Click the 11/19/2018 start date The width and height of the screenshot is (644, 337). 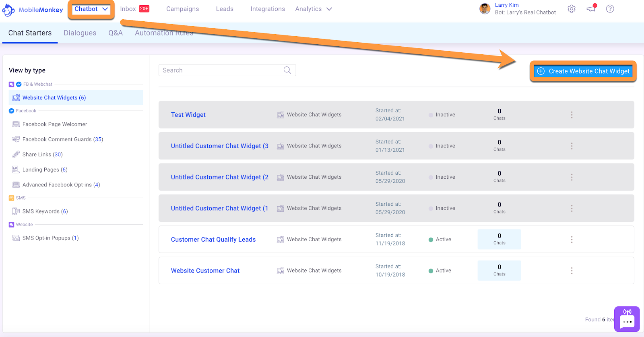(390, 244)
